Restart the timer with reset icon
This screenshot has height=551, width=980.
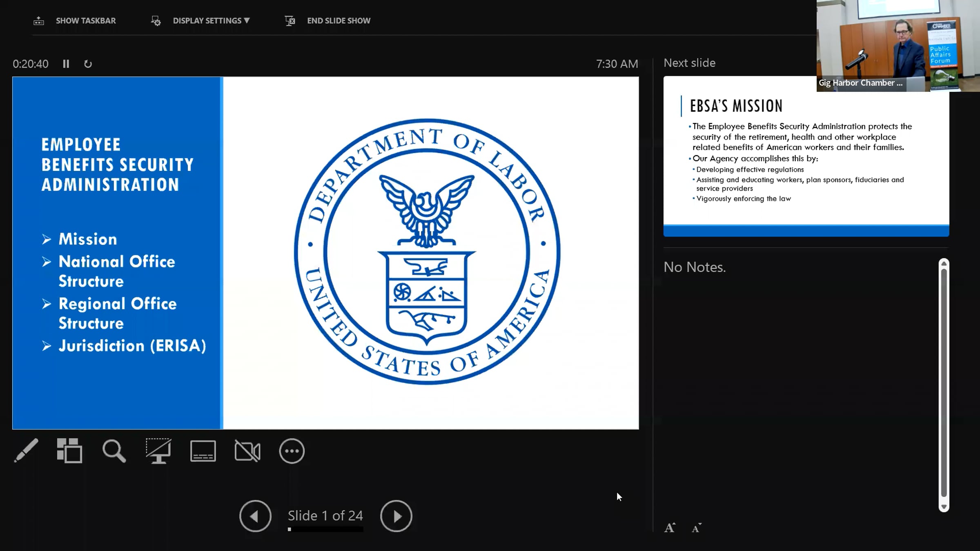[x=88, y=64]
